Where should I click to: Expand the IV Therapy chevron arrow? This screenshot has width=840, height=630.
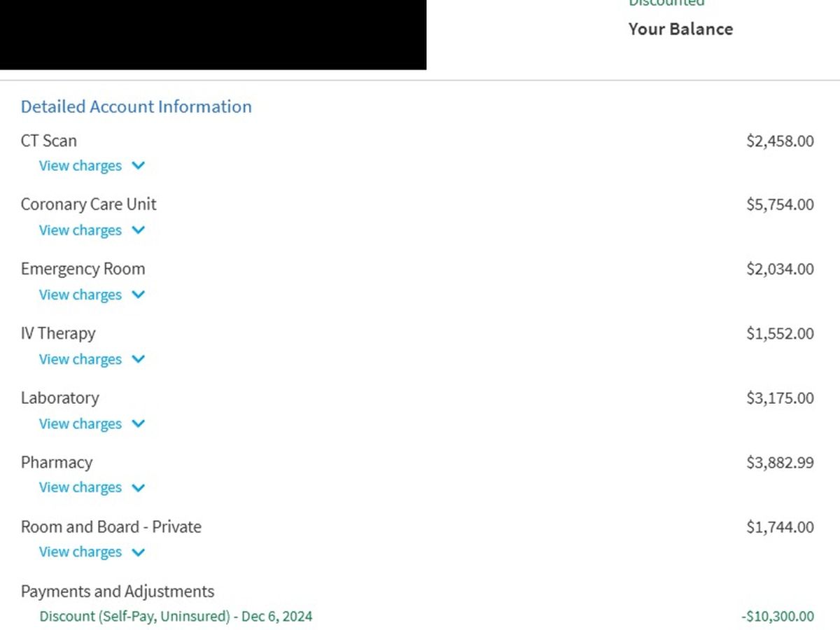(138, 359)
